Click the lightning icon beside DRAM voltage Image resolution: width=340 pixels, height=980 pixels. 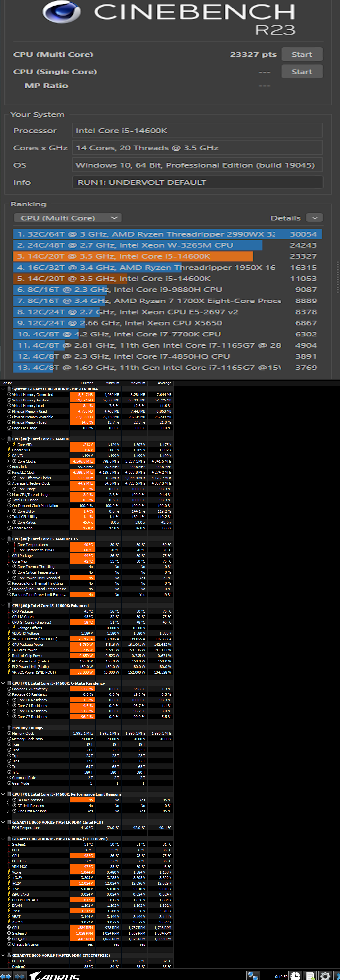9,906
